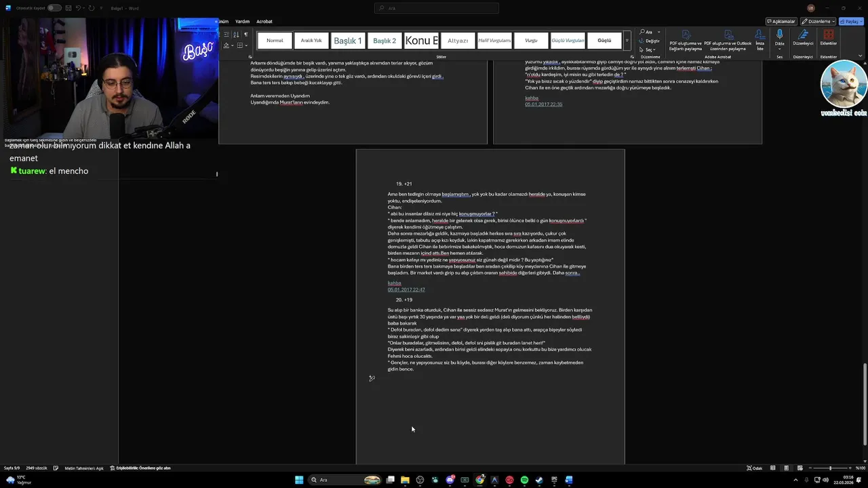Collapse the ribbon chevron
The height and width of the screenshot is (488, 868).
(861, 56)
